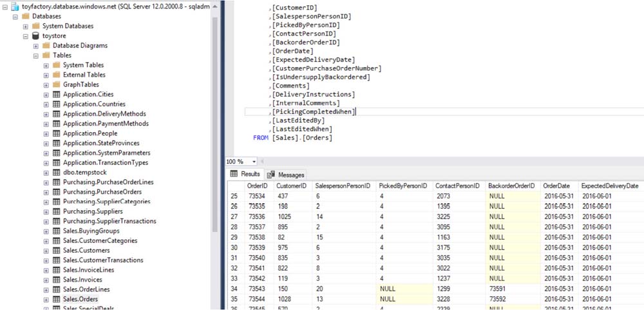Expand the Sales.Customers table node
The height and width of the screenshot is (310, 644).
(x=46, y=251)
